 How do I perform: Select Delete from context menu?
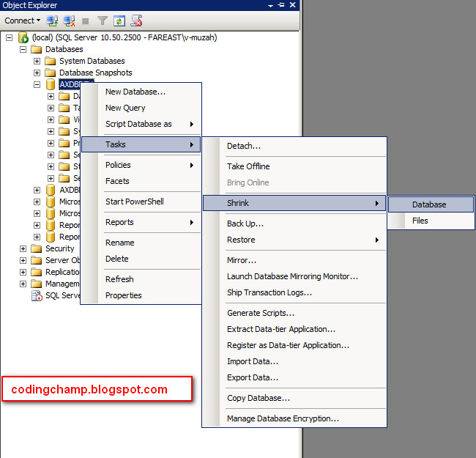(x=141, y=259)
